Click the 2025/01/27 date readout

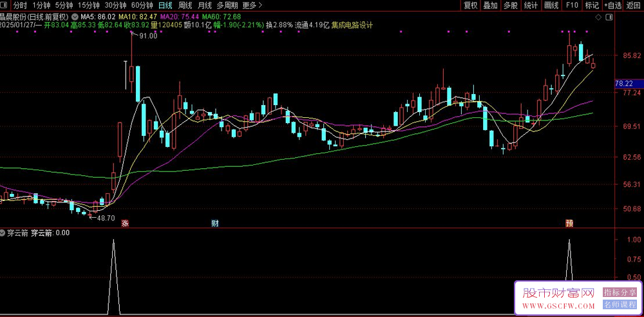click(x=17, y=25)
